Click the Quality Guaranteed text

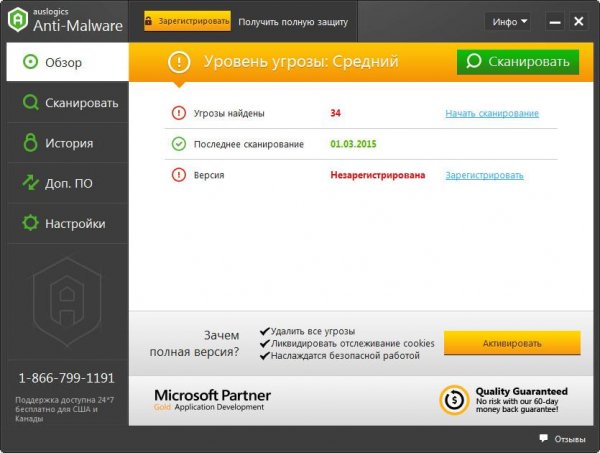point(522,391)
